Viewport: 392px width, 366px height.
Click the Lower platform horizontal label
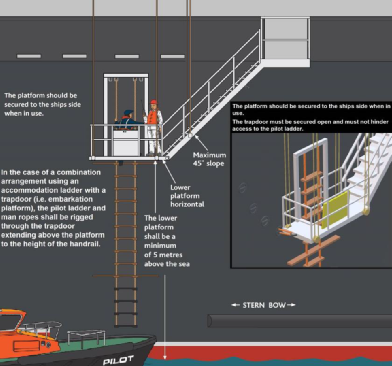click(187, 196)
